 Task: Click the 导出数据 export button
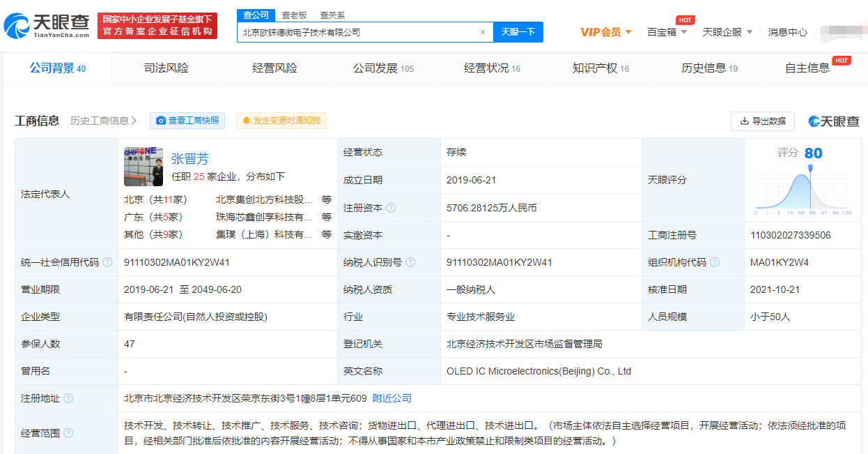tap(763, 121)
